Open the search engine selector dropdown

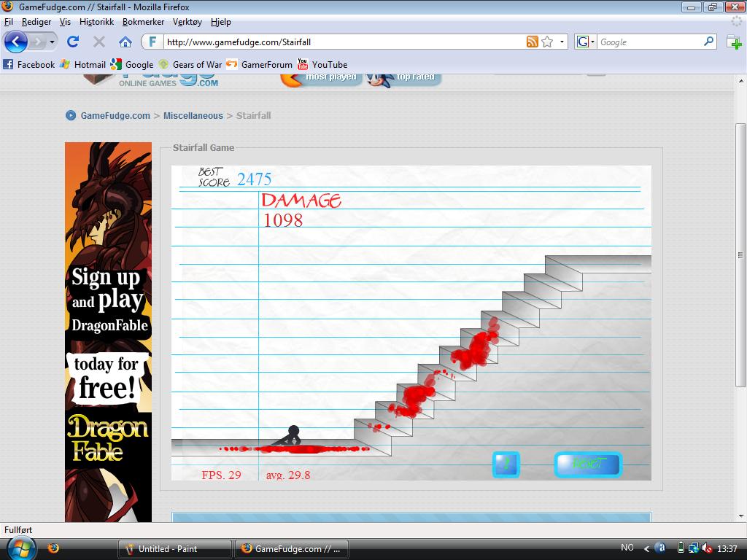586,42
